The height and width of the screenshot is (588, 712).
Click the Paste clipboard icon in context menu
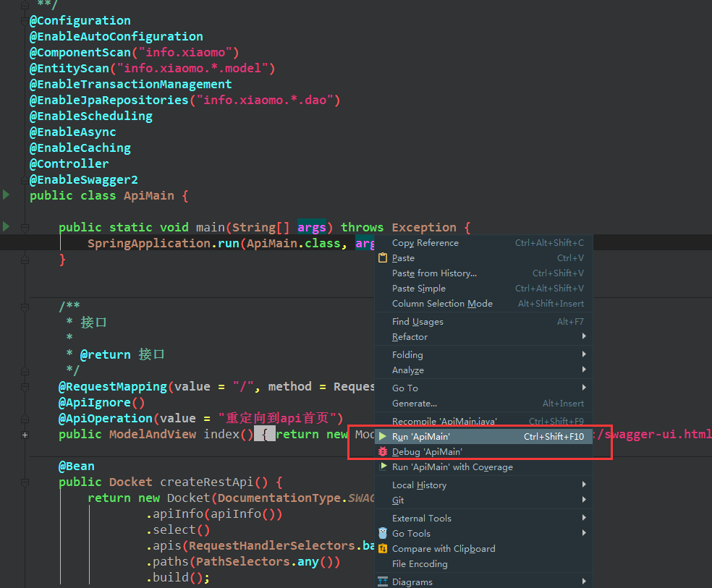(383, 258)
